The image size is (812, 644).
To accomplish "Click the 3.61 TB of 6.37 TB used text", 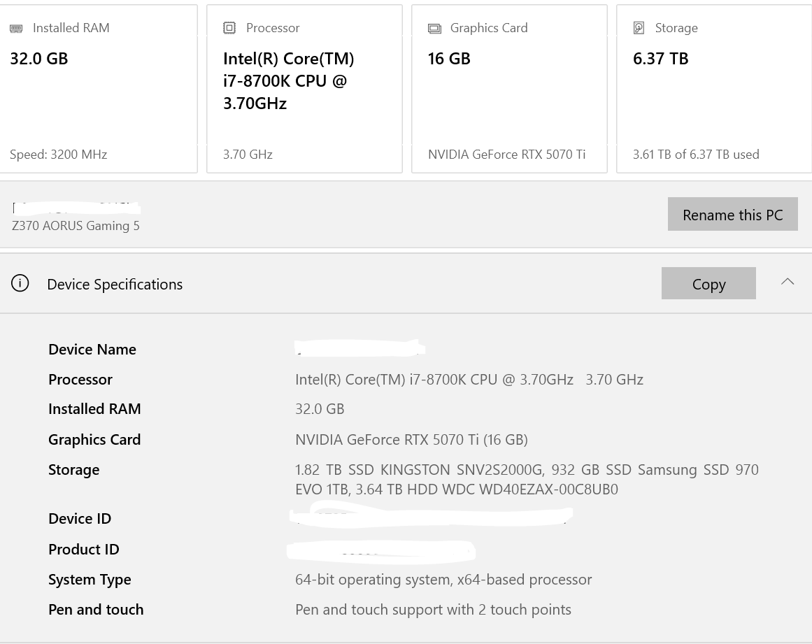I will [x=696, y=155].
